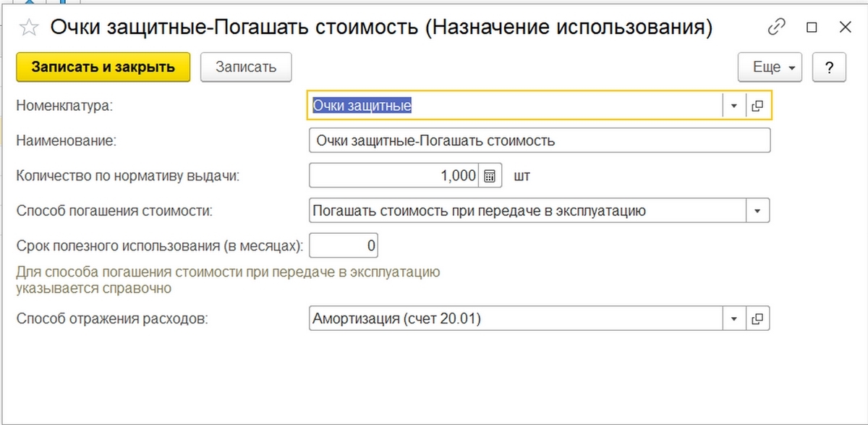Image resolution: width=868 pixels, height=425 pixels.
Task: Expand the Способ погашения стоимости dropdown arrow
Action: (x=757, y=211)
